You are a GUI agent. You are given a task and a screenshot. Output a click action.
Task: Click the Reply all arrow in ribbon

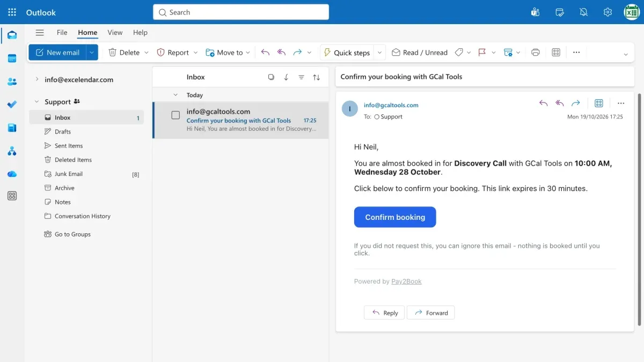[x=281, y=53]
